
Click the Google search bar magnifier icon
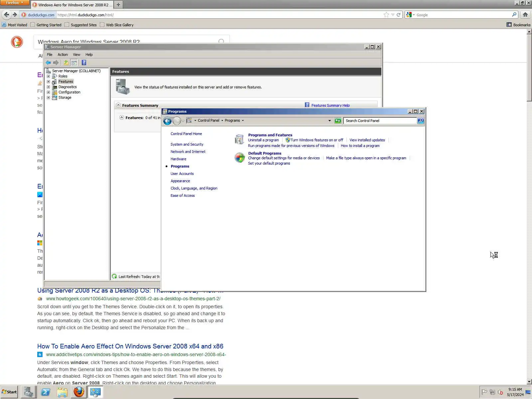[x=514, y=15]
